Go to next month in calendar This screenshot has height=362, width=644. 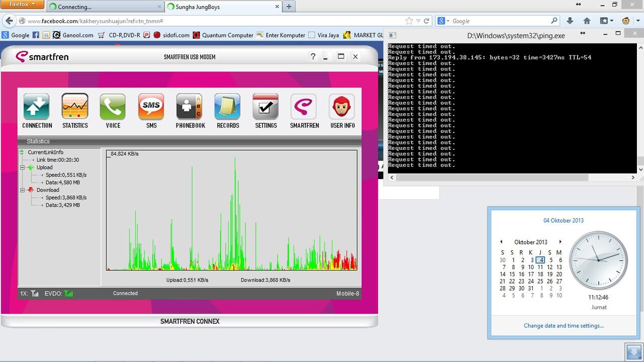[x=560, y=242]
